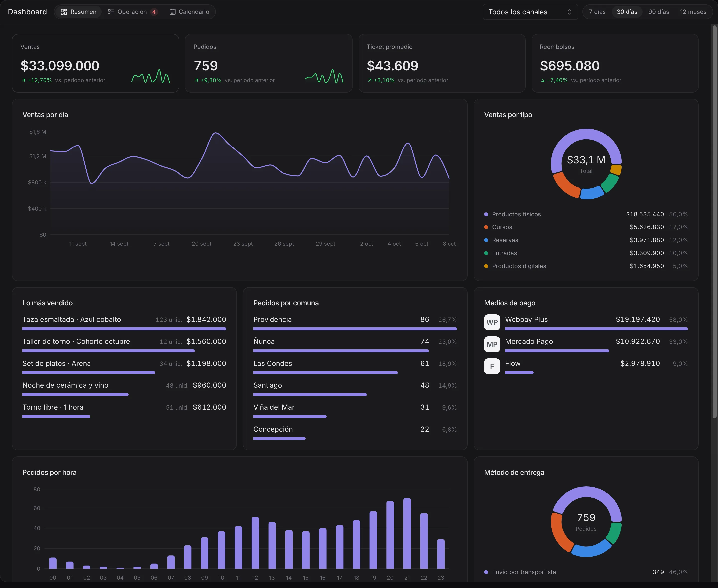This screenshot has height=588, width=718.
Task: Click the Las Condes comuna row
Action: tap(355, 367)
